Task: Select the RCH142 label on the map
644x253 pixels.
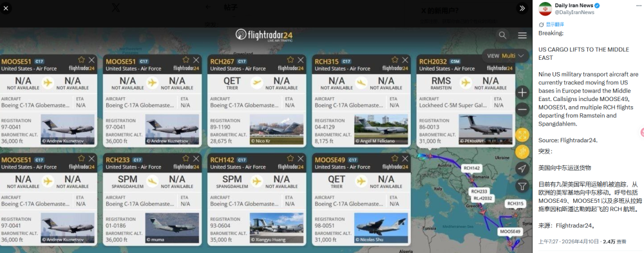Action: pos(471,168)
